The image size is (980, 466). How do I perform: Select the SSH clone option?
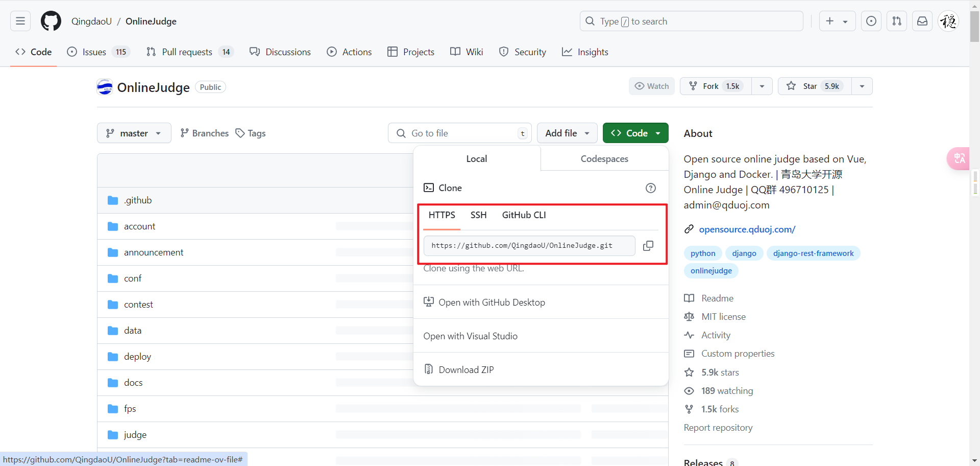479,215
